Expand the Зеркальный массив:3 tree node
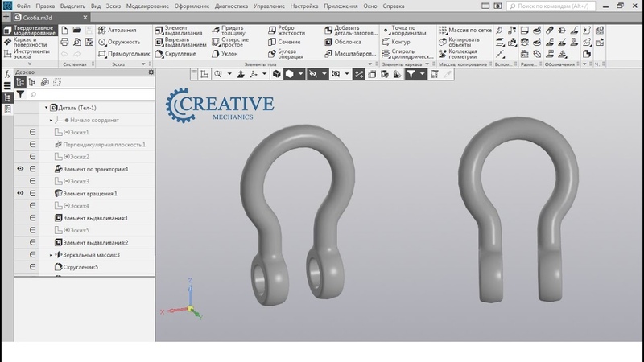This screenshot has height=362, width=644. point(51,255)
